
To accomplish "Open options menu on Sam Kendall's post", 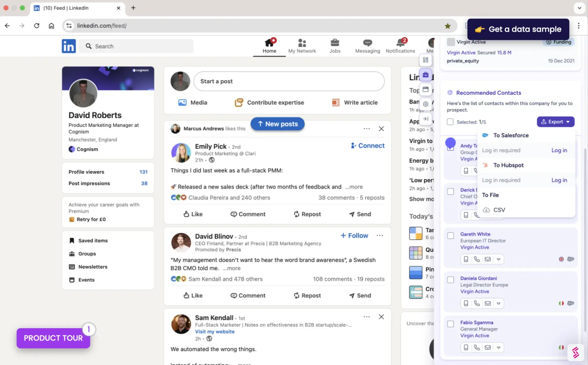I will click(x=367, y=317).
